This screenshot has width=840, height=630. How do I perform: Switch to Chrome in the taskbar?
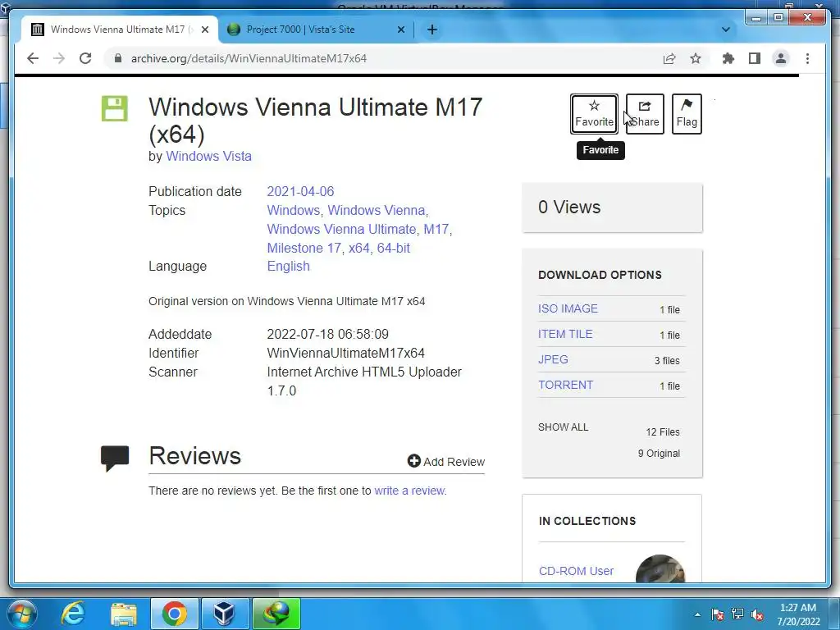pos(174,614)
